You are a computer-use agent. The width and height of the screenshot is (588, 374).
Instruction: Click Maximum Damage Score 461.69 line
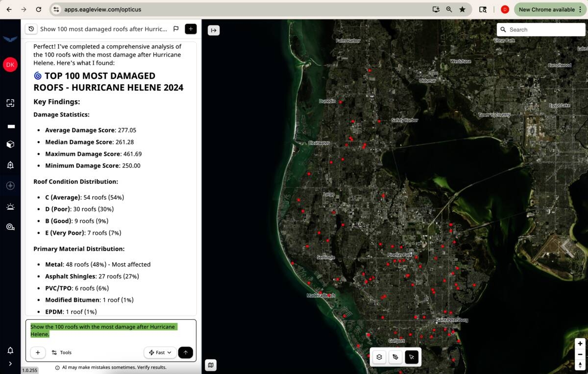(93, 154)
